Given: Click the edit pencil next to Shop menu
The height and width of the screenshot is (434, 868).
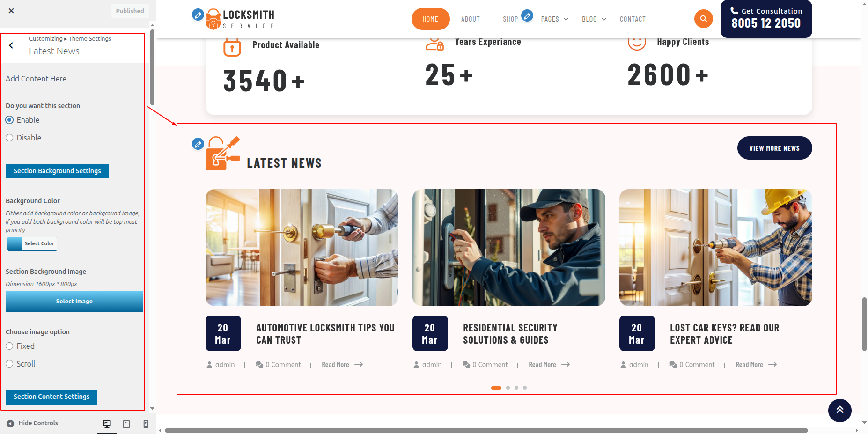Looking at the screenshot, I should pos(527,16).
